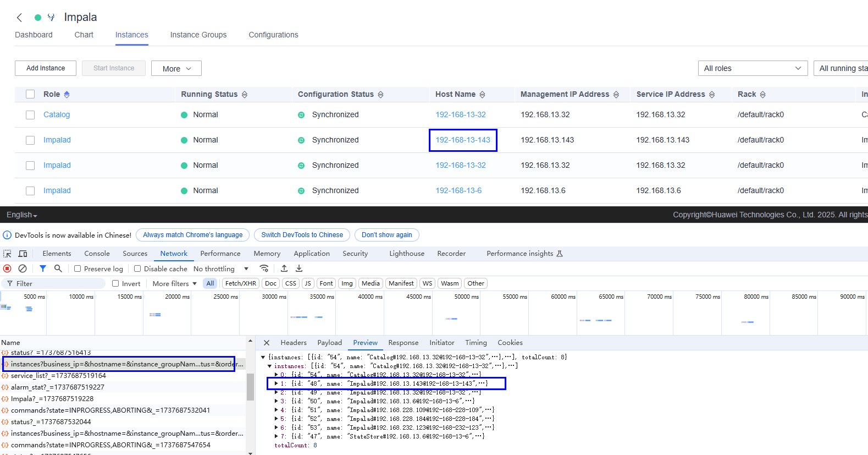This screenshot has width=868, height=455.
Task: Close the request details pane
Action: point(267,343)
